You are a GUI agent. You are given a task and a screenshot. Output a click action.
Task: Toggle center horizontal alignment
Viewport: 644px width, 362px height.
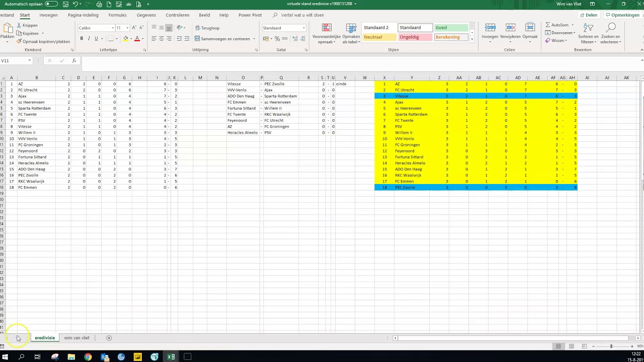click(161, 39)
